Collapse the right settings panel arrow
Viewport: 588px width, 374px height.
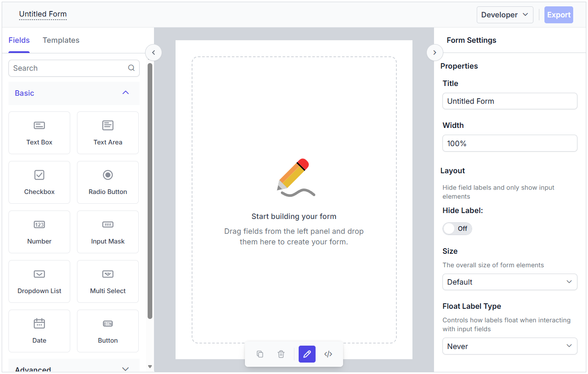434,53
